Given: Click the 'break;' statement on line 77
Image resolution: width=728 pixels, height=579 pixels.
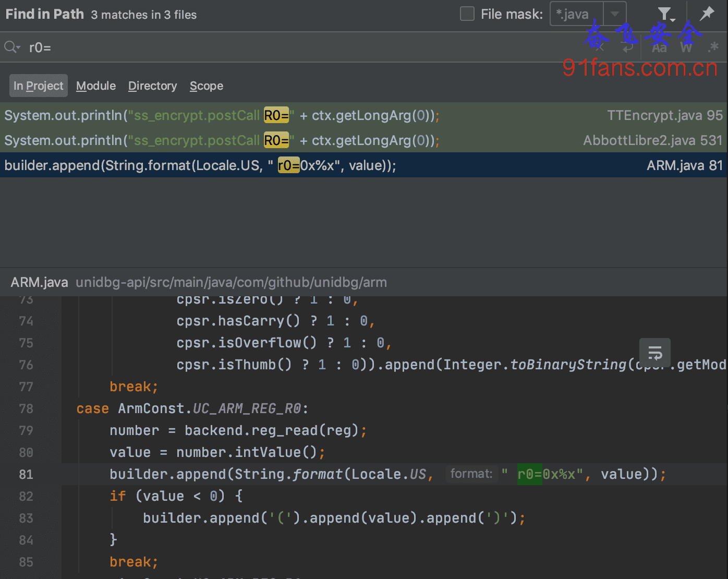Looking at the screenshot, I should 134,387.
